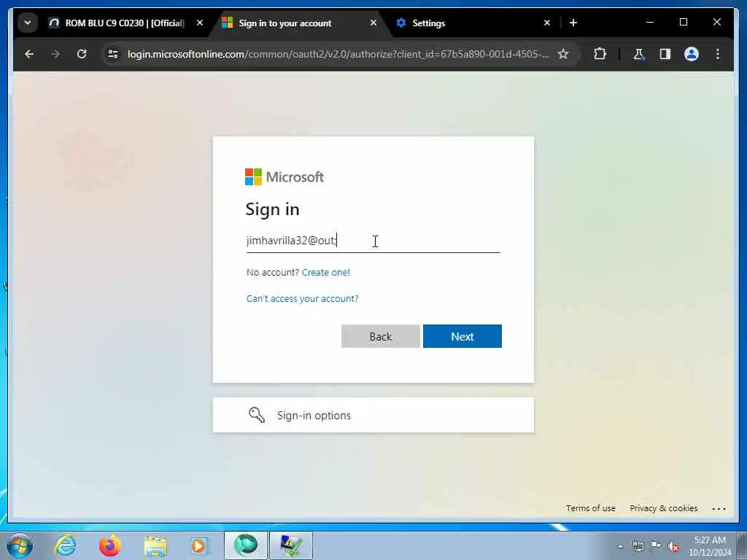Screen dimensions: 747x560
Task: Toggle the side panel icon
Action: (665, 54)
